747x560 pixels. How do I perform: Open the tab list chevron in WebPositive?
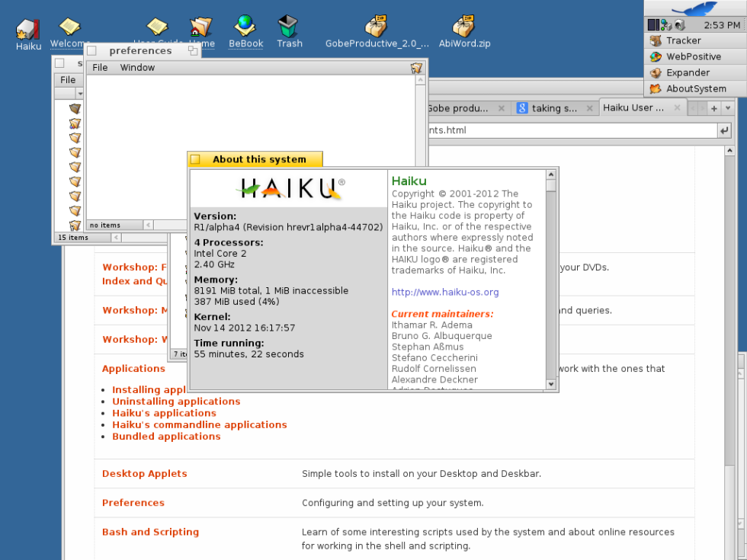point(728,107)
